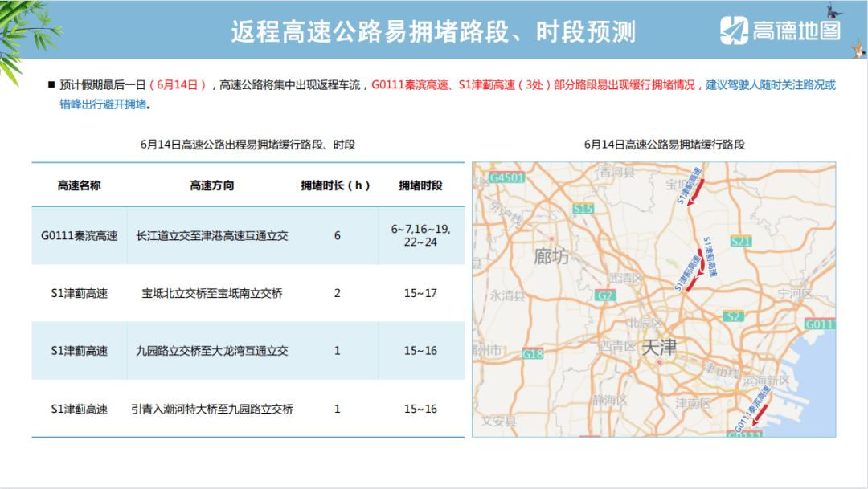Click the blue 建议驾驶人随时关注路况 advice text
This screenshot has height=489, width=868.
click(770, 85)
